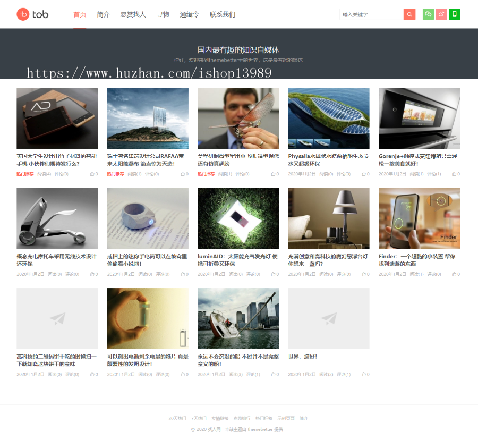Screen dimensions: 478x448
Task: Open the WeChat icon in header
Action: pyautogui.click(x=428, y=14)
